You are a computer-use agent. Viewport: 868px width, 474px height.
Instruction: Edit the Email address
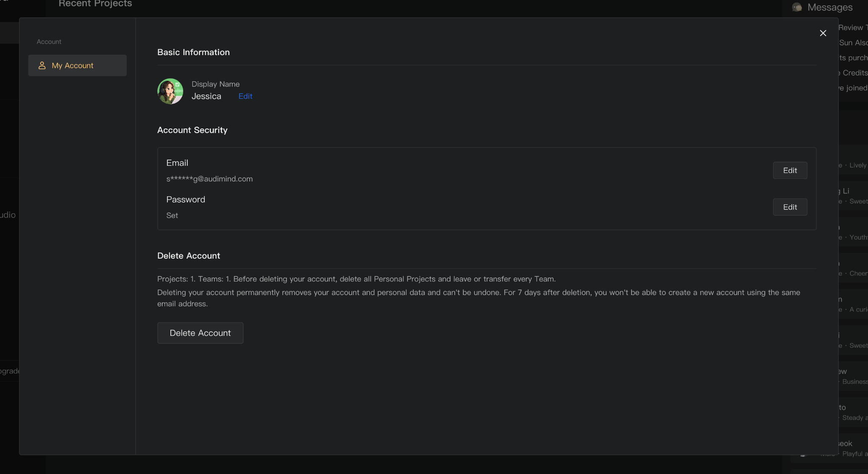(790, 170)
